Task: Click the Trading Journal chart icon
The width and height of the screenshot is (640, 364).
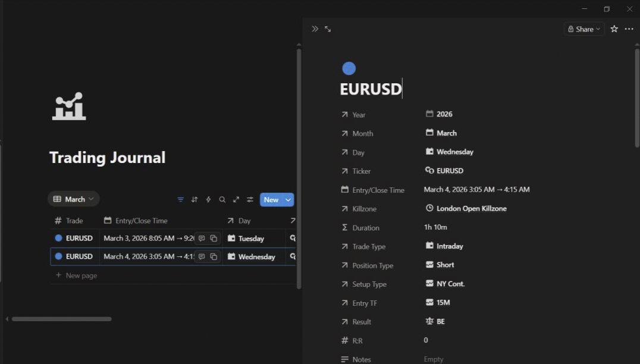Action: pos(69,106)
